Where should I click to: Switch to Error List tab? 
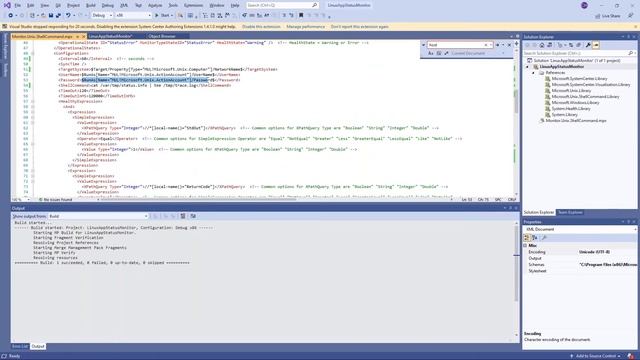point(20,347)
